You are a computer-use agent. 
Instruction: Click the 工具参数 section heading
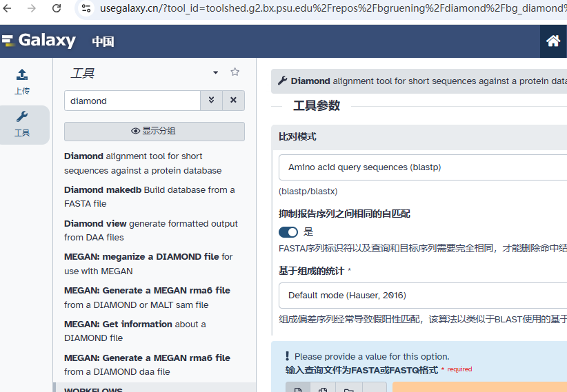(317, 106)
